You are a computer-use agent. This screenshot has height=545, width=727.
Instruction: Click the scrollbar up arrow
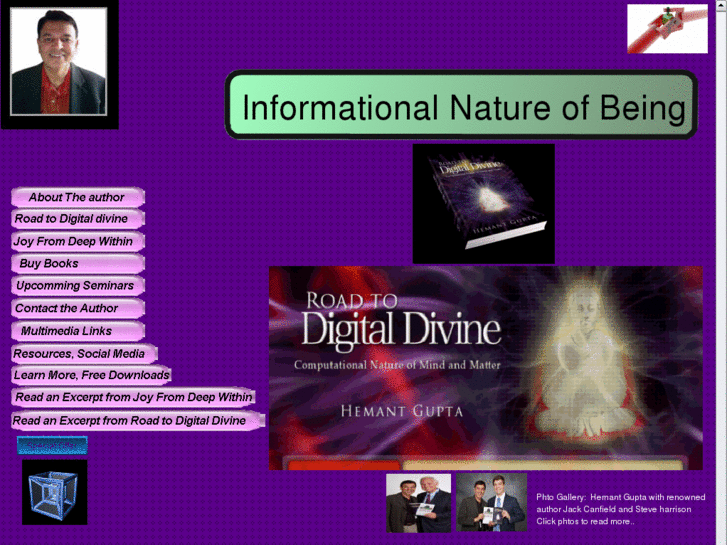pos(721,4)
